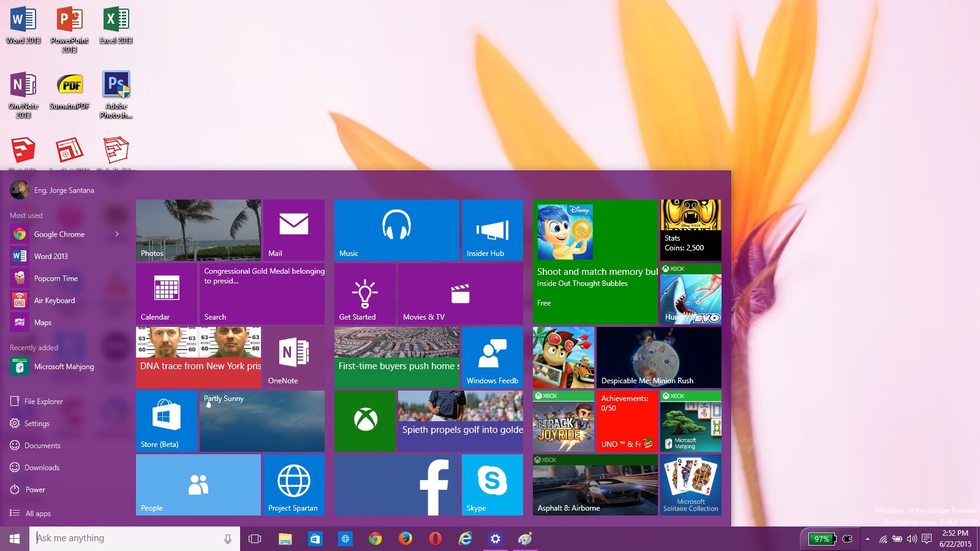Open Settings from Start menu

(30, 423)
